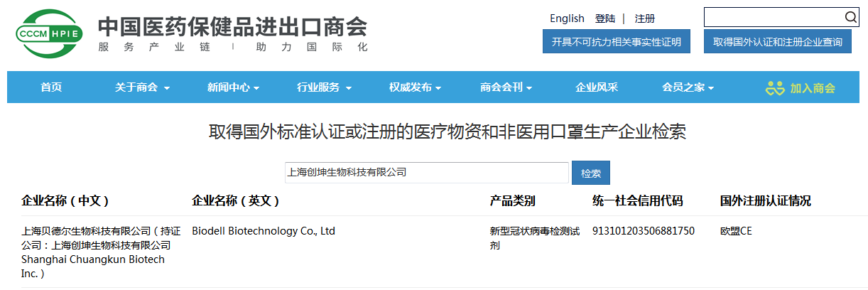Go to the 首页 home tab
The width and height of the screenshot is (868, 290).
[51, 87]
